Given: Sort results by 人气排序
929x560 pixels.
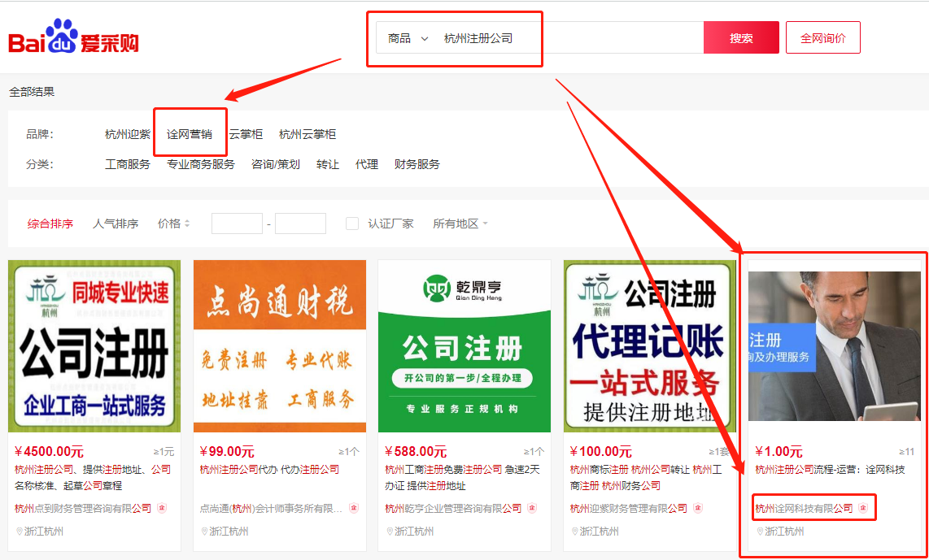Looking at the screenshot, I should click(116, 224).
